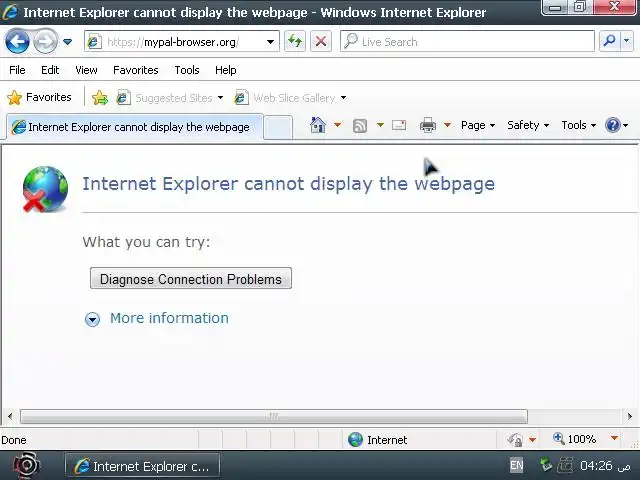Expand the status bar security dropdown arrow

coord(532,440)
